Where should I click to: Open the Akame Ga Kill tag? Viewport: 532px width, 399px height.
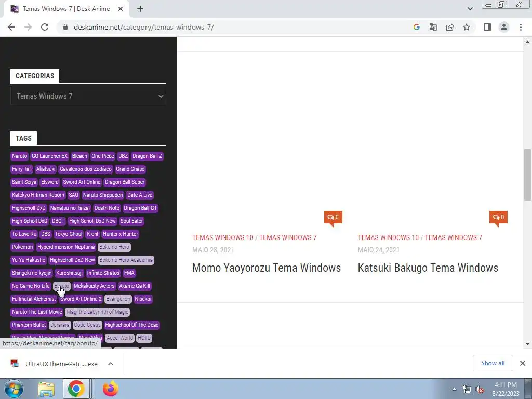click(135, 286)
